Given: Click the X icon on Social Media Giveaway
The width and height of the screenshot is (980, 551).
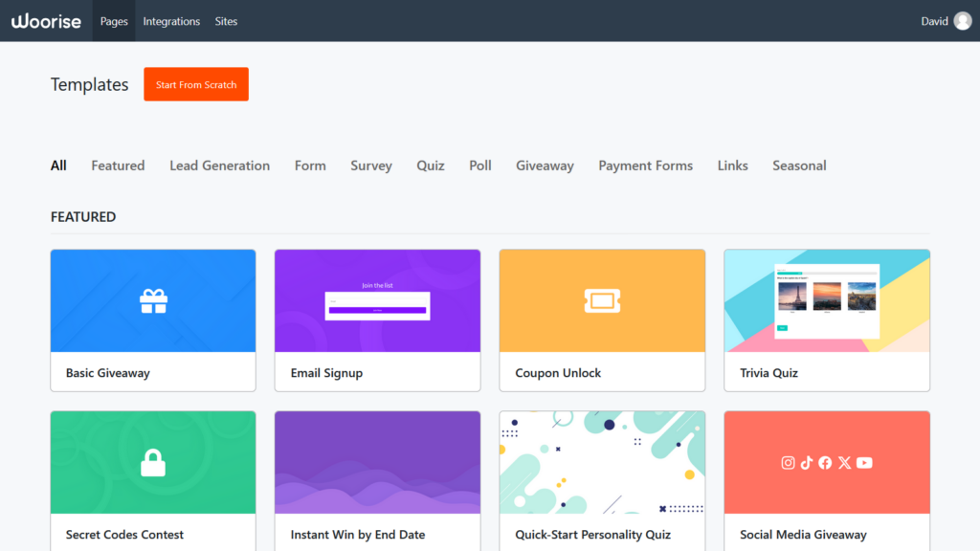Looking at the screenshot, I should 844,462.
